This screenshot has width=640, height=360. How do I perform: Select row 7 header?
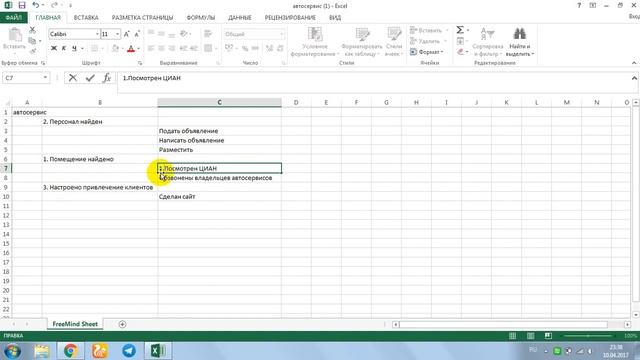pos(6,168)
